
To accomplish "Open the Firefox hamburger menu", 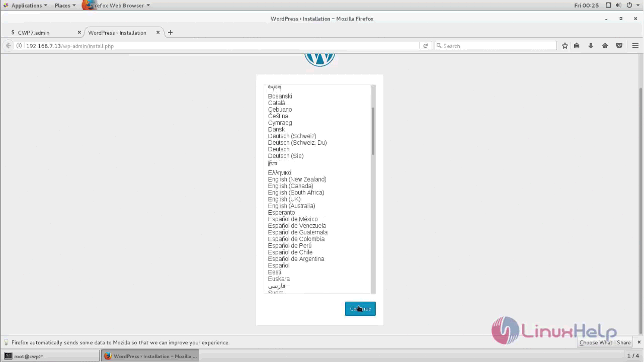I will (635, 46).
